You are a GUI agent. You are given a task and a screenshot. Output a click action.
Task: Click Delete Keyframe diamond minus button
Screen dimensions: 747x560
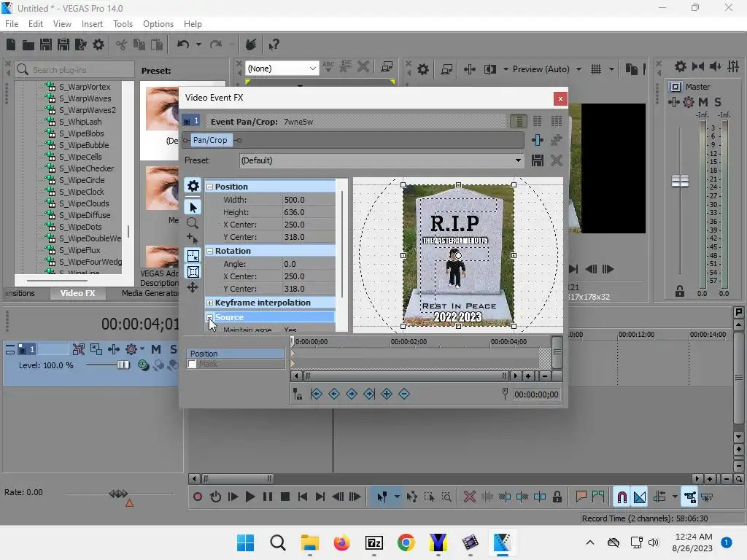(404, 394)
